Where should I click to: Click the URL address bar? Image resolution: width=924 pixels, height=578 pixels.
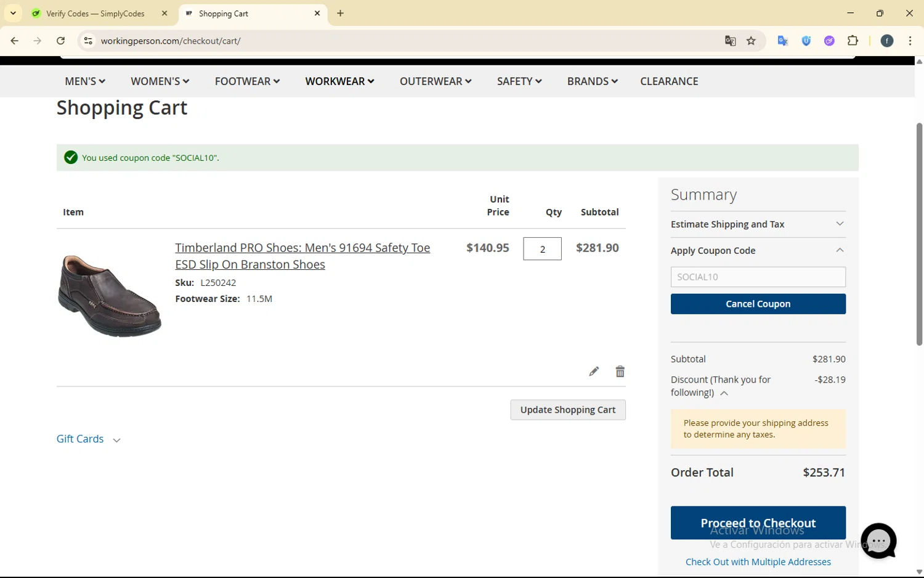[x=407, y=41]
